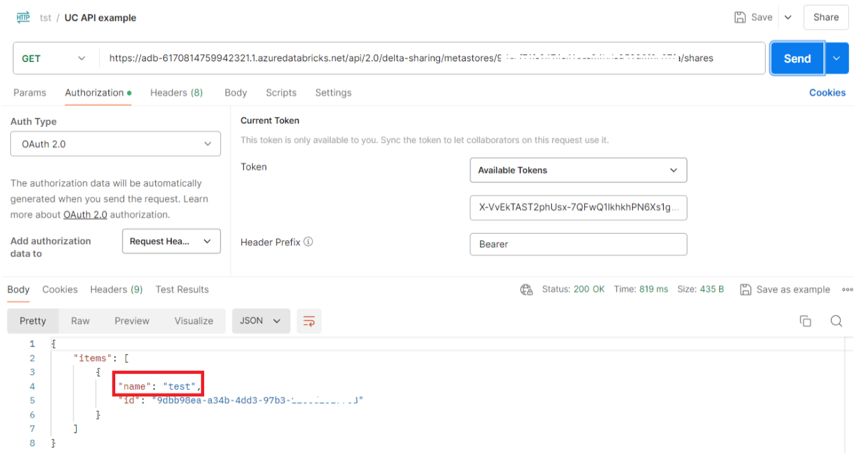The height and width of the screenshot is (471, 868).
Task: Open the JSON format dropdown
Action: [x=261, y=321]
